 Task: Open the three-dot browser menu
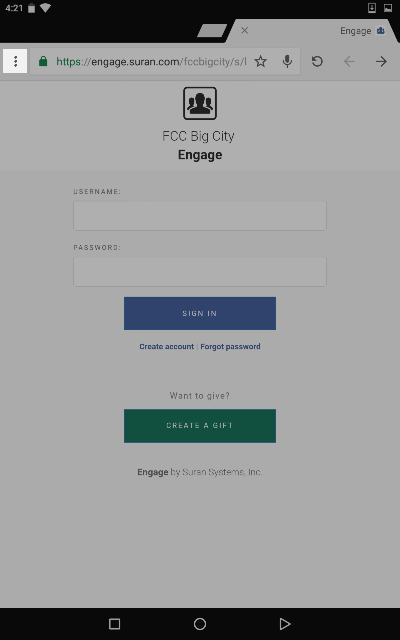point(15,61)
